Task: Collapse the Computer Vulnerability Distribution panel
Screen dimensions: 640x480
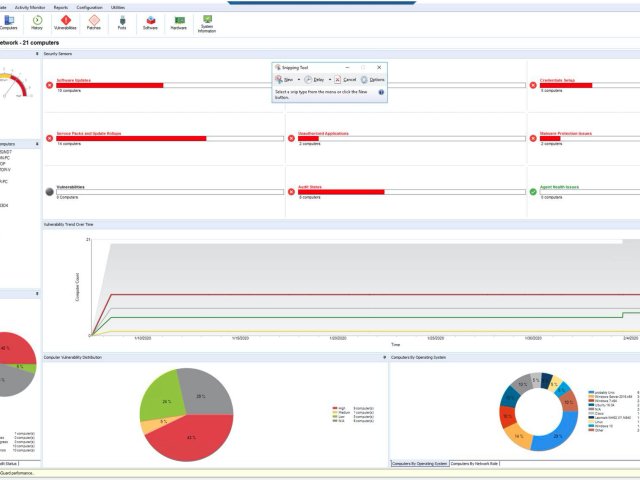Action: (384, 357)
